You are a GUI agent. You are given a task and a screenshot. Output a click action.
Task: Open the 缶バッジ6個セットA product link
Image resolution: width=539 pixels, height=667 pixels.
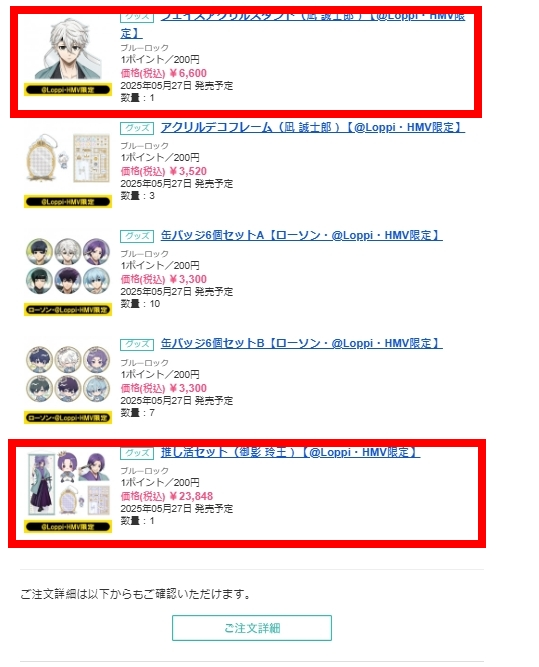(x=302, y=235)
